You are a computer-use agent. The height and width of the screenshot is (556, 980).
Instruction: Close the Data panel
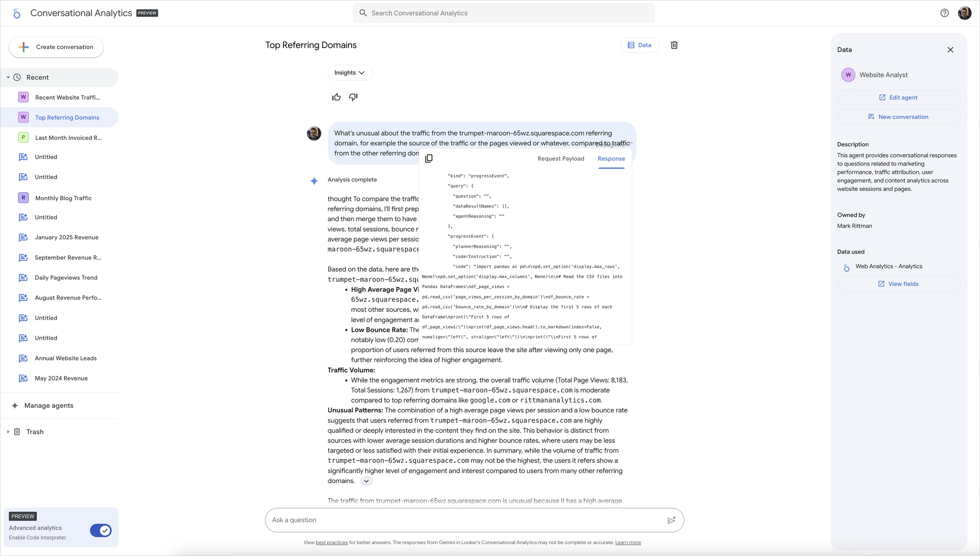[x=950, y=50]
